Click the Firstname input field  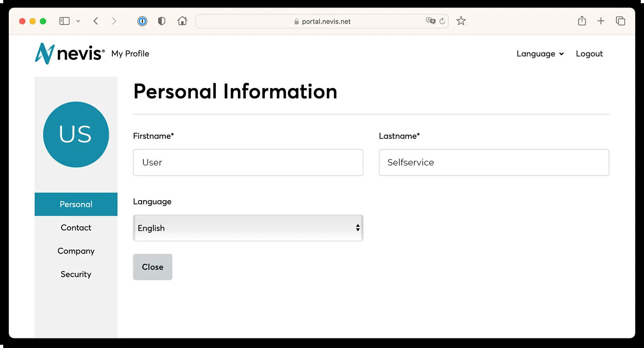pyautogui.click(x=248, y=162)
